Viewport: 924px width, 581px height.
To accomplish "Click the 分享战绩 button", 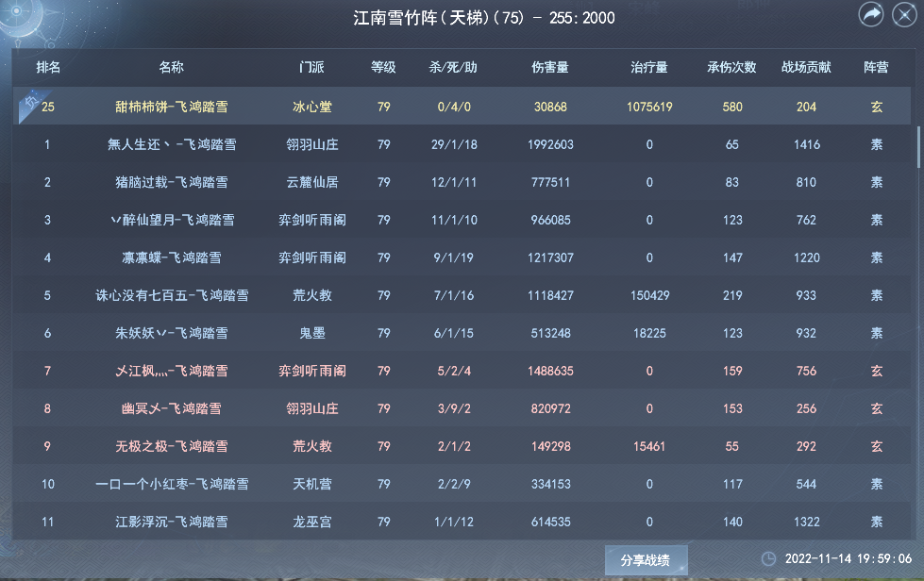I will pyautogui.click(x=646, y=560).
